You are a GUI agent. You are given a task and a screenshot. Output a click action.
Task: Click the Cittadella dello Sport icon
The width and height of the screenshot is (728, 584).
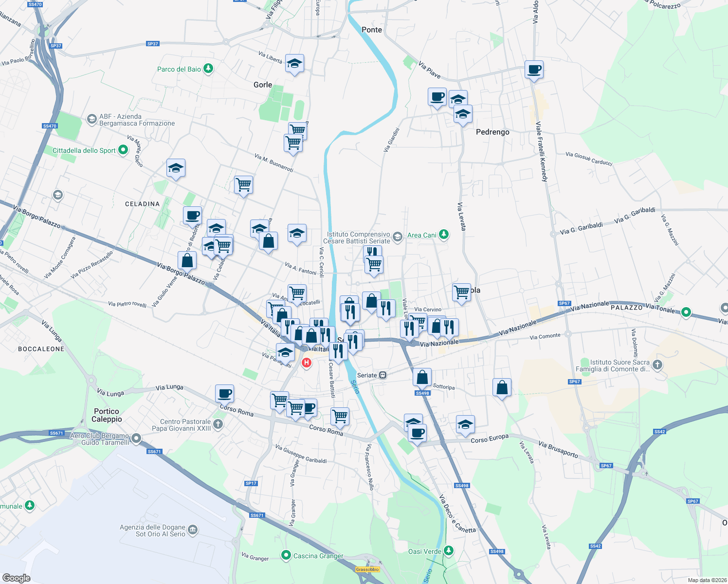tap(123, 150)
